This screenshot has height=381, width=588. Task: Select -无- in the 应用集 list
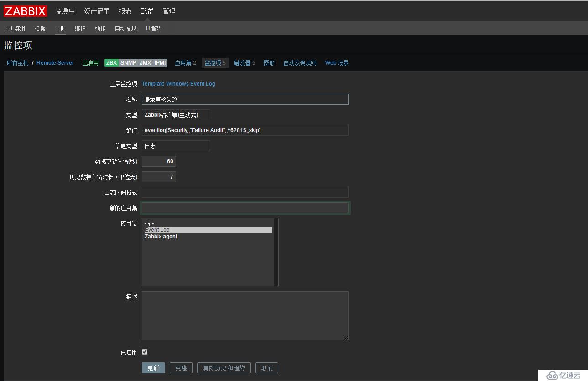[208, 223]
